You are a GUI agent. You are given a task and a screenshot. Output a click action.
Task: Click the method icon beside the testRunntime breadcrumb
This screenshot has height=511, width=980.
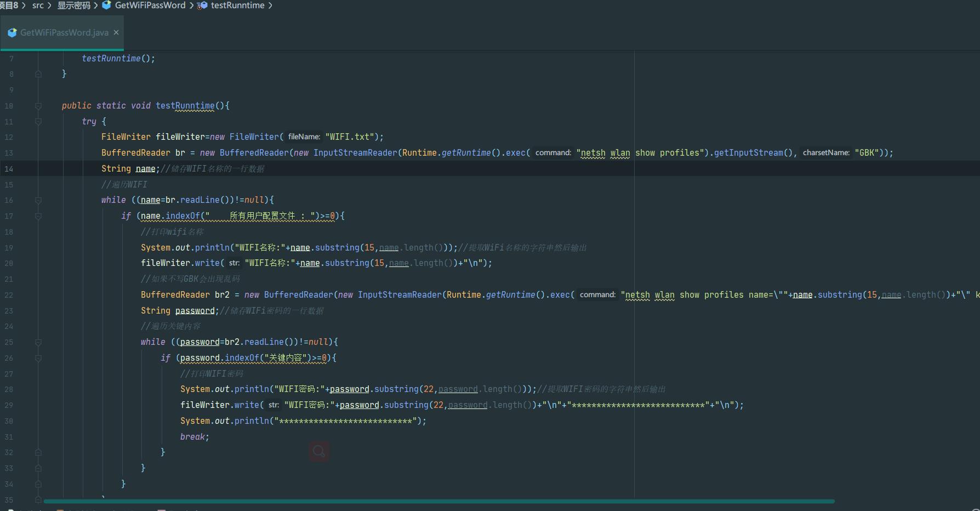click(x=202, y=5)
